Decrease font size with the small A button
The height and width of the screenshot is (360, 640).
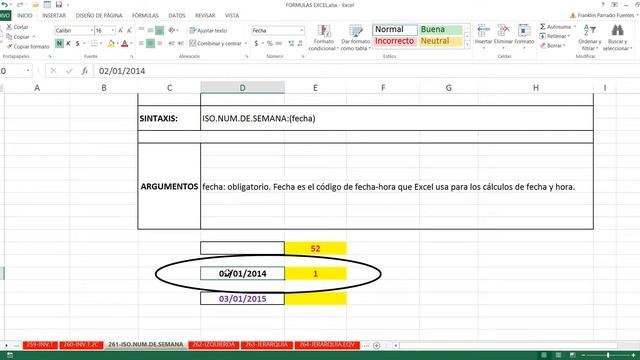tap(129, 31)
